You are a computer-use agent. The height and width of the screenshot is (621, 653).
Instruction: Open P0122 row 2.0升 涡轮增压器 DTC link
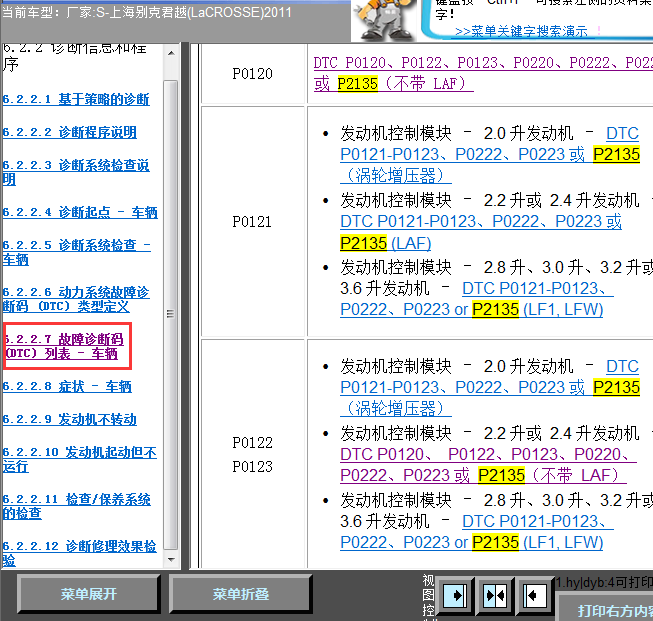point(490,387)
